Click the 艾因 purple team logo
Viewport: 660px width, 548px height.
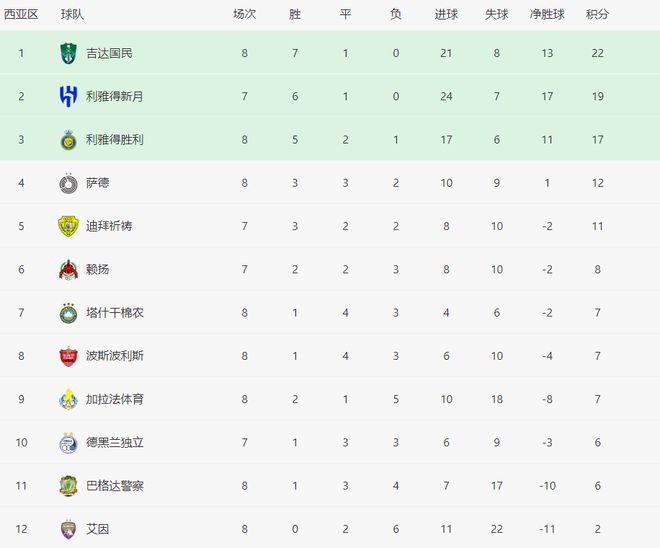coord(68,529)
